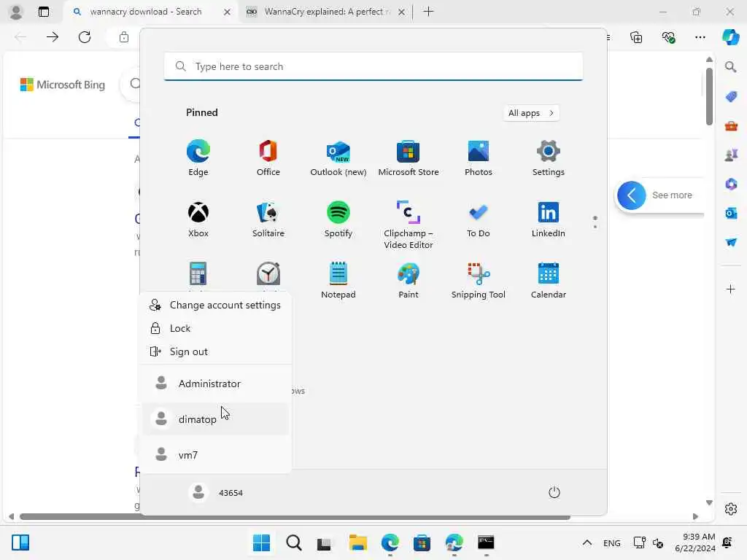This screenshot has width=747, height=560.
Task: Launch the Photos app
Action: click(479, 158)
